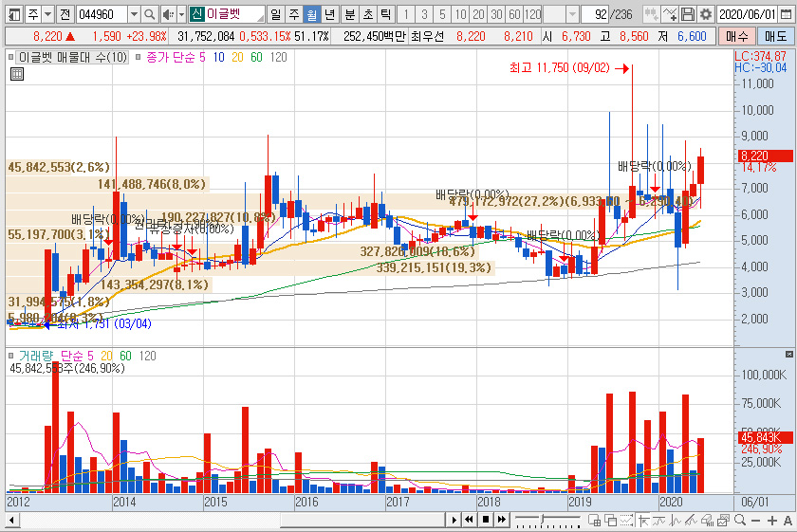Image resolution: width=797 pixels, height=532 pixels.
Task: Click the dotted chart range icon
Action: [627, 520]
